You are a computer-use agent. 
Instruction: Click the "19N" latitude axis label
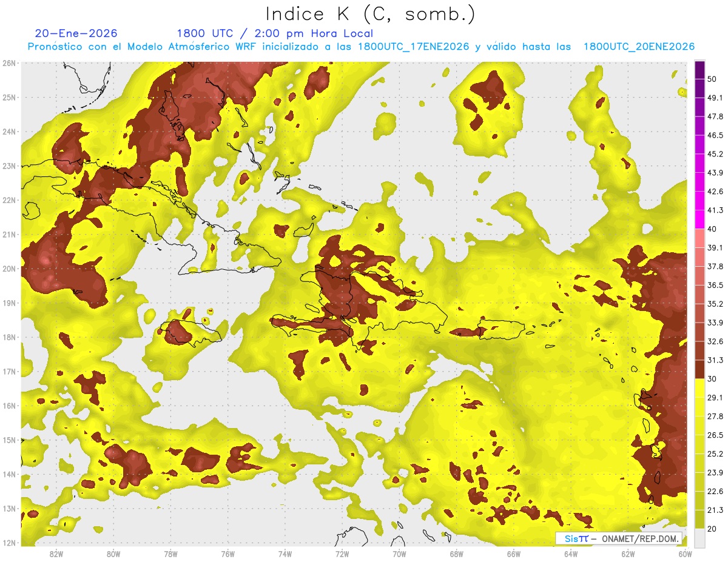click(9, 303)
